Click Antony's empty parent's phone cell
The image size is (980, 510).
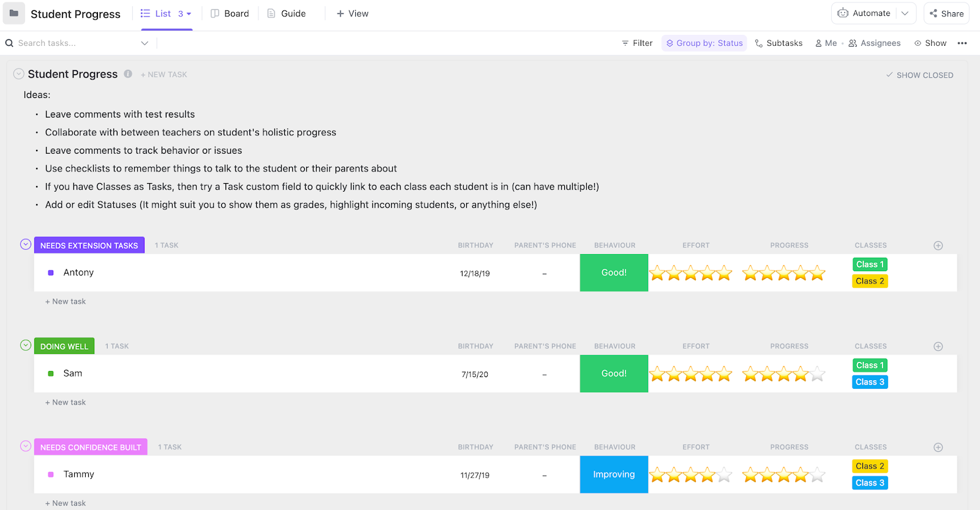[545, 273]
